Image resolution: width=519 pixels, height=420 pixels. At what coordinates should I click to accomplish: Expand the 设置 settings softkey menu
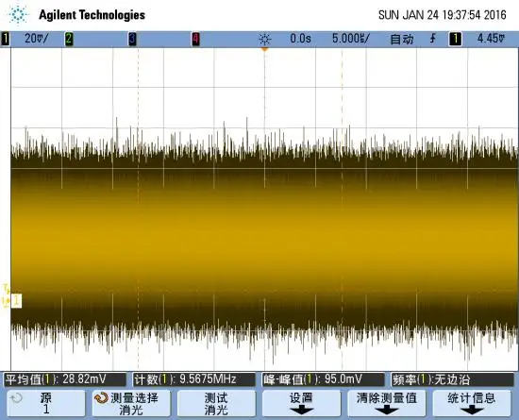point(301,403)
